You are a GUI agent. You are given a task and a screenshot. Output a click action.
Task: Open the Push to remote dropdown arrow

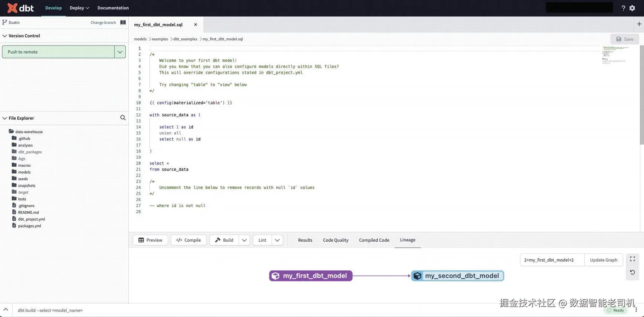click(x=120, y=52)
